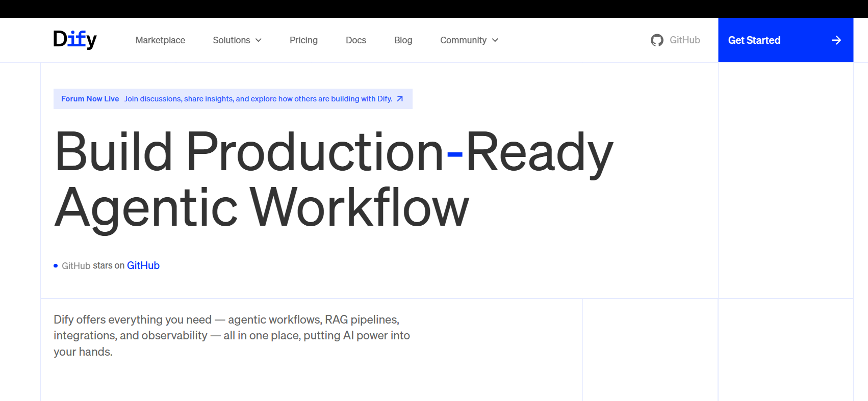Viewport: 868px width, 401px height.
Task: Expand the Community dropdown chevron
Action: [495, 40]
